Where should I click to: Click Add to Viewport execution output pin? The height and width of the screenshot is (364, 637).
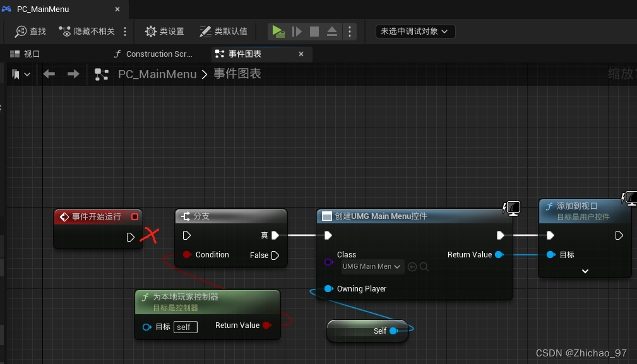tap(619, 235)
